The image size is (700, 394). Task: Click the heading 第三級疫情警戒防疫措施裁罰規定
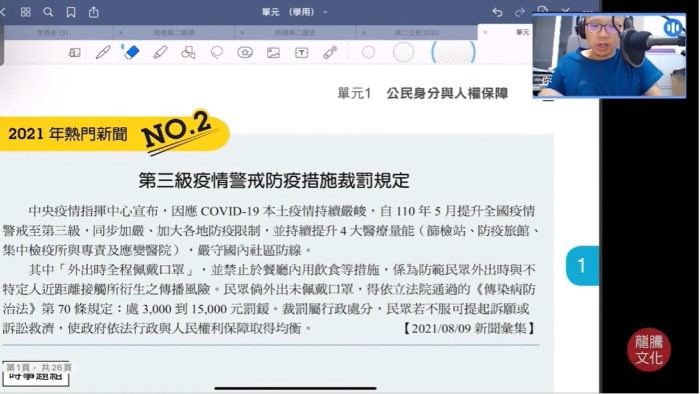[274, 181]
